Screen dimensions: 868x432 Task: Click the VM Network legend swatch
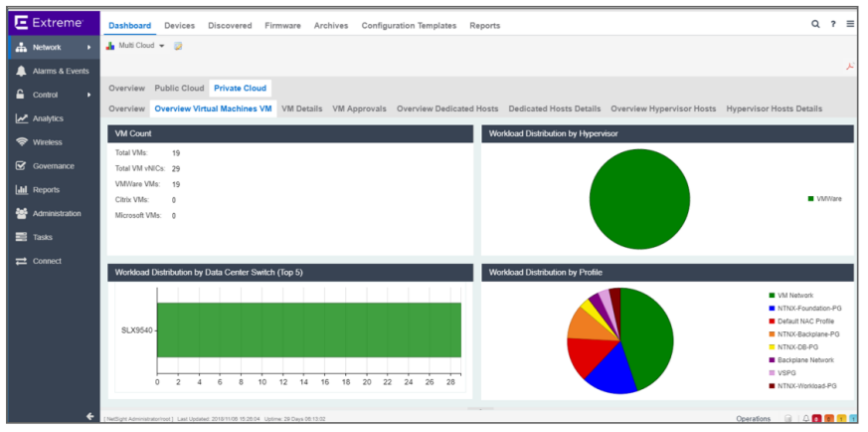[x=772, y=296]
